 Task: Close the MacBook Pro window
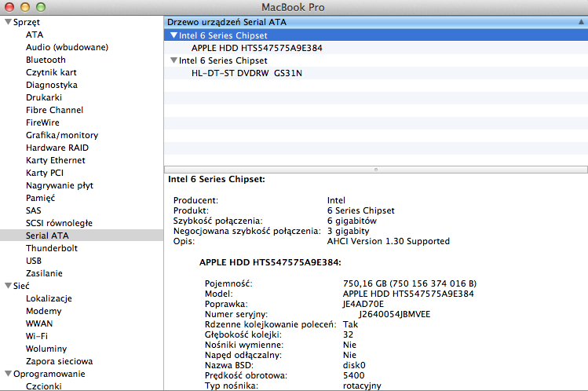tap(9, 7)
